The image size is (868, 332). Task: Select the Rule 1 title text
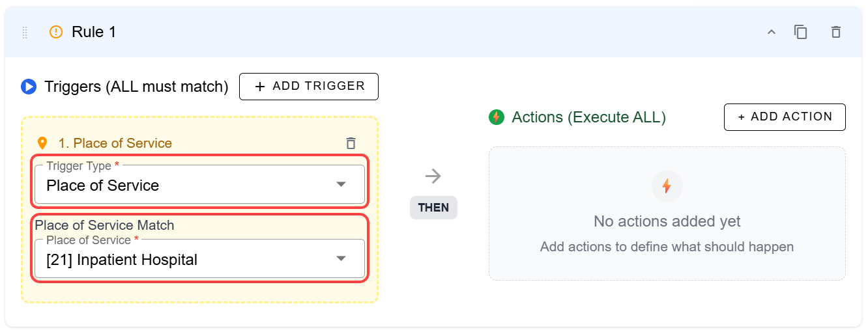point(94,32)
